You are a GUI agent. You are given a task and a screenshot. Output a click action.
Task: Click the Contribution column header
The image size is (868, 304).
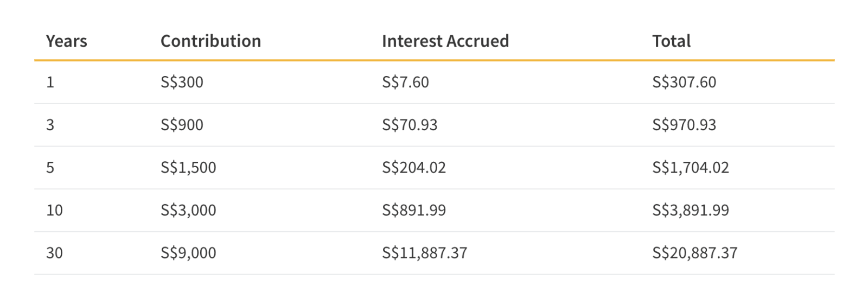click(x=210, y=41)
